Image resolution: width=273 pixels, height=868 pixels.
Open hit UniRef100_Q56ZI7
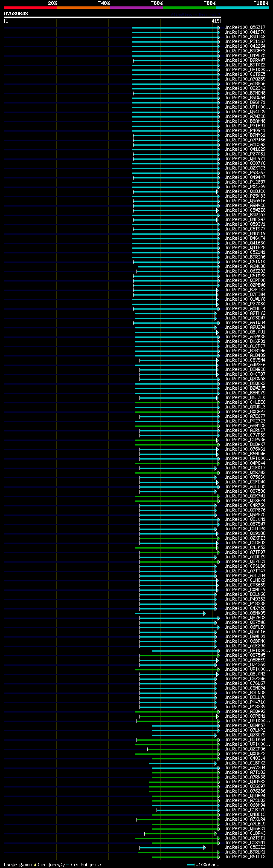[x=245, y=27]
